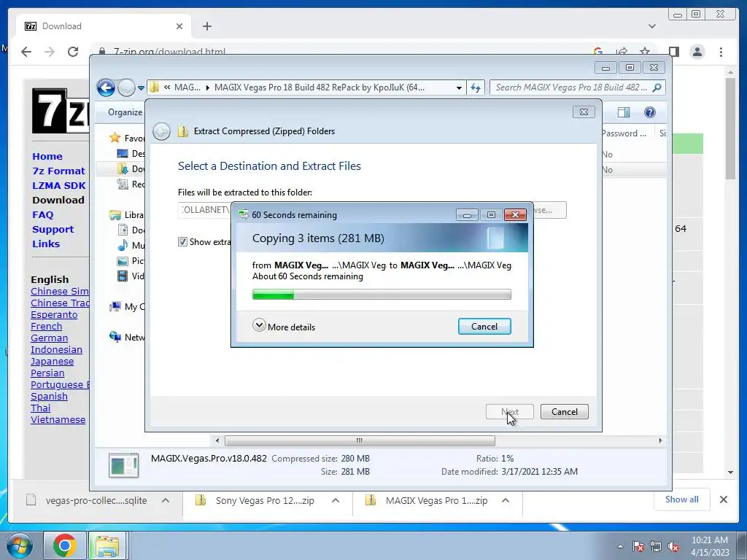
Task: Select Documents library icon
Action: click(x=123, y=230)
